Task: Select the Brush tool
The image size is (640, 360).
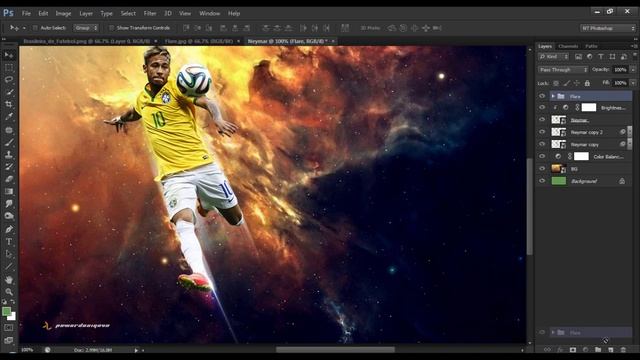Action: tap(9, 142)
